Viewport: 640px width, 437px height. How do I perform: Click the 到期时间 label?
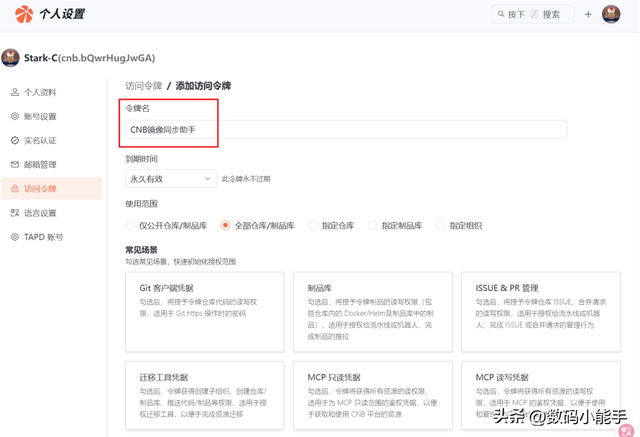pos(141,159)
